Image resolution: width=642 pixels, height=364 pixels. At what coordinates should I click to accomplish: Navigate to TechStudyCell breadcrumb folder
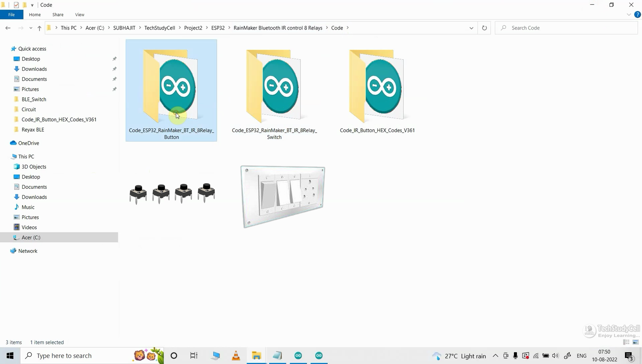pyautogui.click(x=160, y=28)
